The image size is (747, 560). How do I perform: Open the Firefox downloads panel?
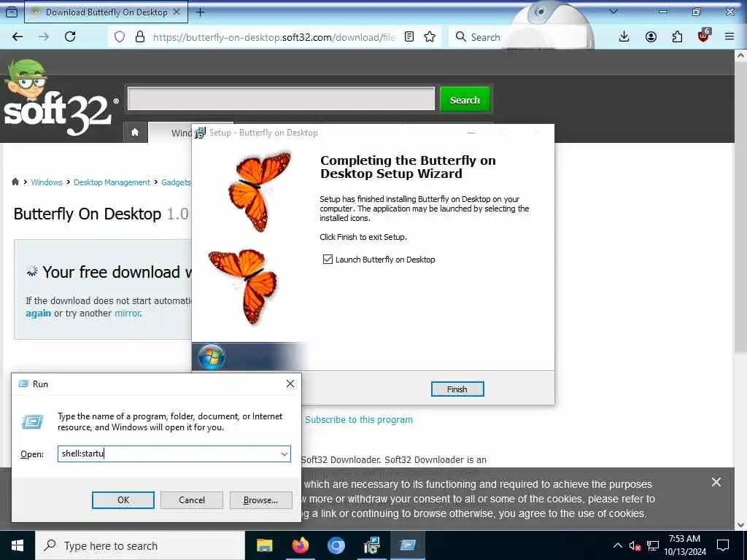tap(624, 36)
